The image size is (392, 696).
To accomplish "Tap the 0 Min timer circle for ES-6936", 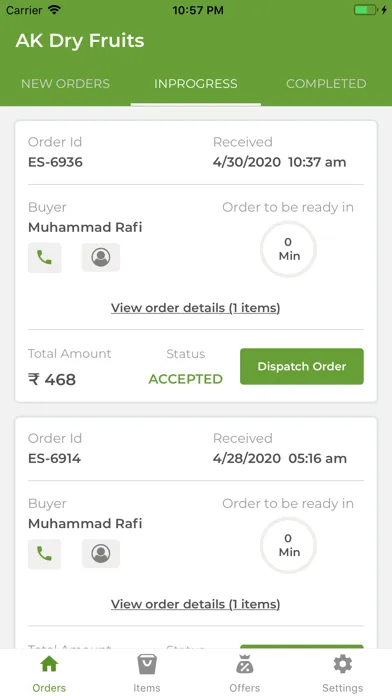I will click(x=289, y=249).
